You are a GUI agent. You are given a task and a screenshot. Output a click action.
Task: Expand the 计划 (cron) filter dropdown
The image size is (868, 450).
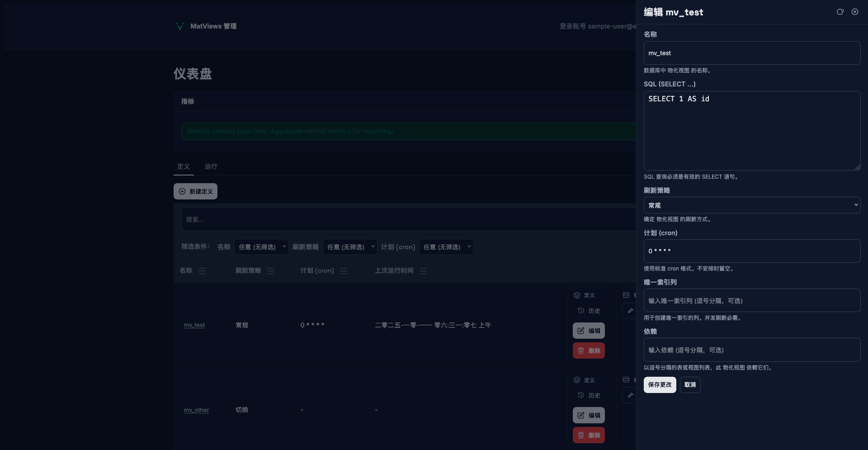click(x=446, y=247)
